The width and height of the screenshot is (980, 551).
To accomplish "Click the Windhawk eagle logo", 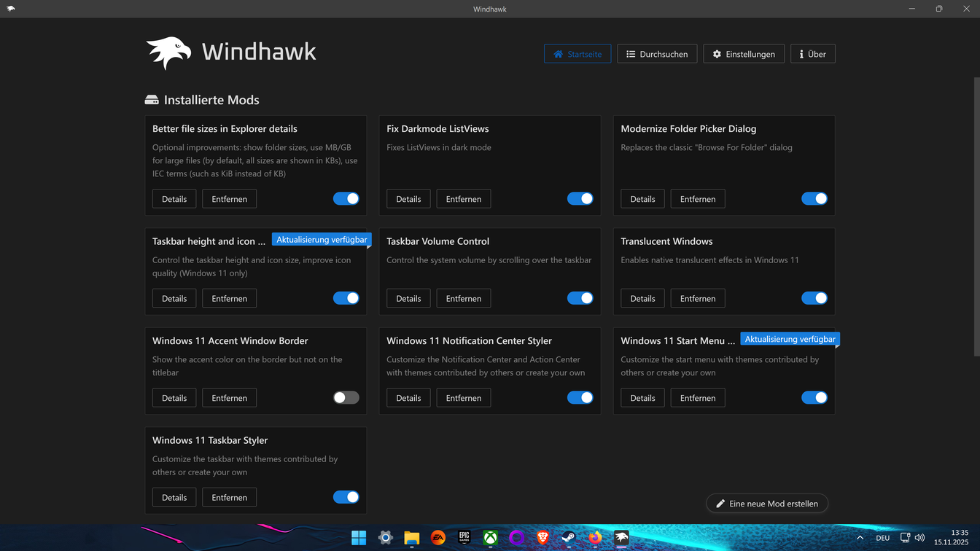I will click(168, 52).
